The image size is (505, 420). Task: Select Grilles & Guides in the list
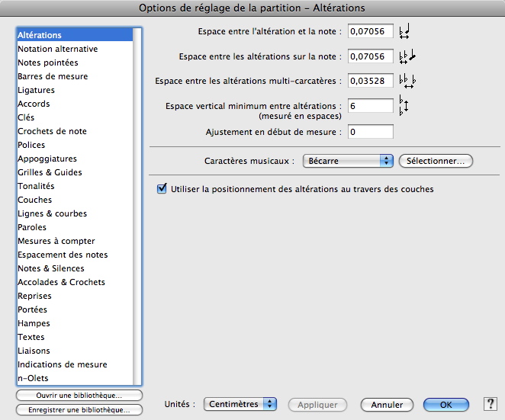tap(75, 172)
